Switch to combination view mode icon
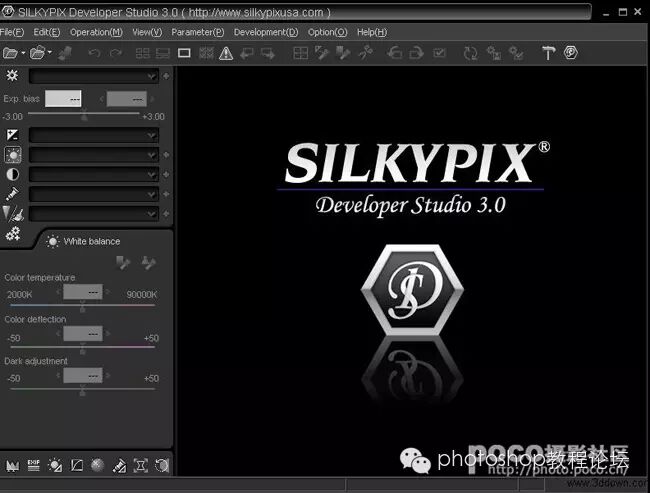Screen dimensions: 650x493 pyautogui.click(x=163, y=53)
